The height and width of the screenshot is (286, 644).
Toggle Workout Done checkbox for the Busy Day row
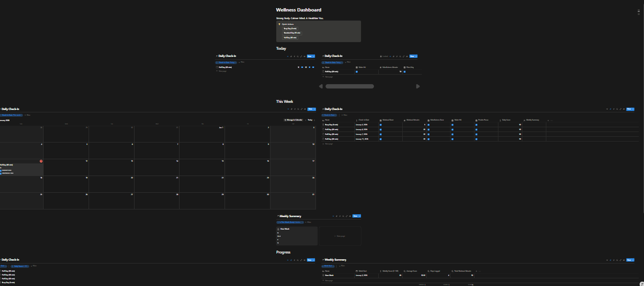(x=381, y=125)
